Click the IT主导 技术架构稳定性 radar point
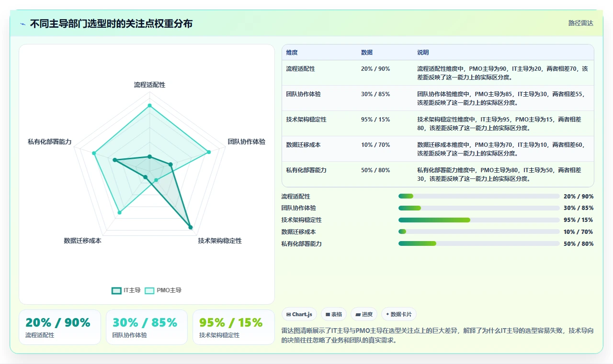The width and height of the screenshot is (613, 364). [x=190, y=227]
